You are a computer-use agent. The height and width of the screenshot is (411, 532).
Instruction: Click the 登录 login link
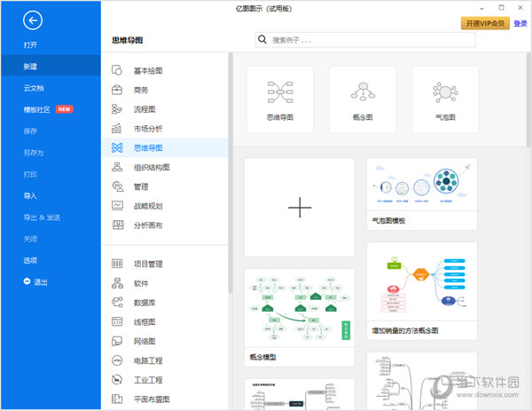coord(520,23)
